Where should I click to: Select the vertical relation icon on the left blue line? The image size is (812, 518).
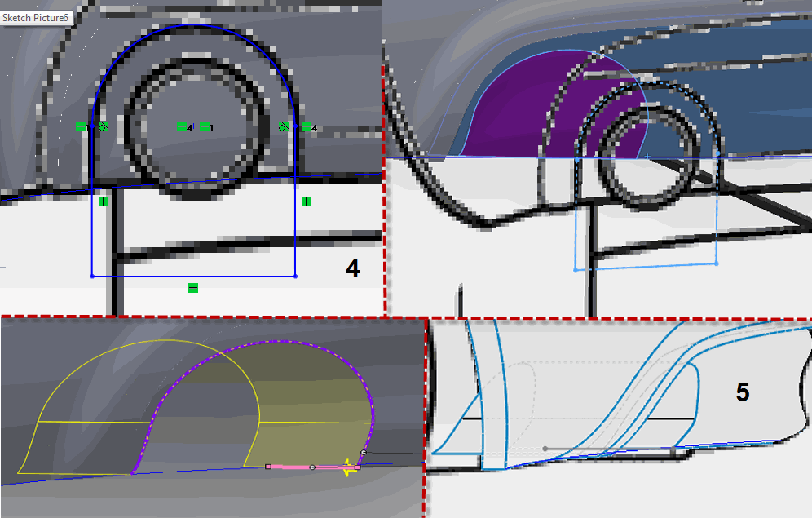pyautogui.click(x=104, y=201)
